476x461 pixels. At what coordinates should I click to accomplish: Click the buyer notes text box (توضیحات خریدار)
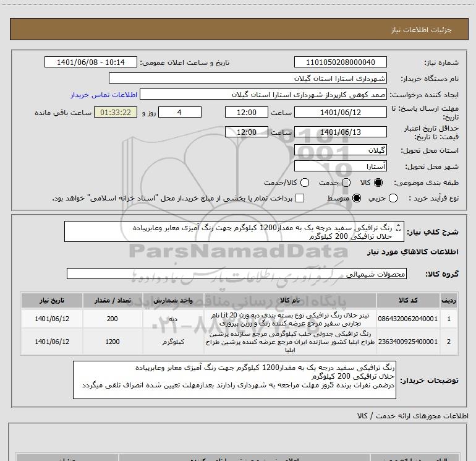[x=234, y=380]
